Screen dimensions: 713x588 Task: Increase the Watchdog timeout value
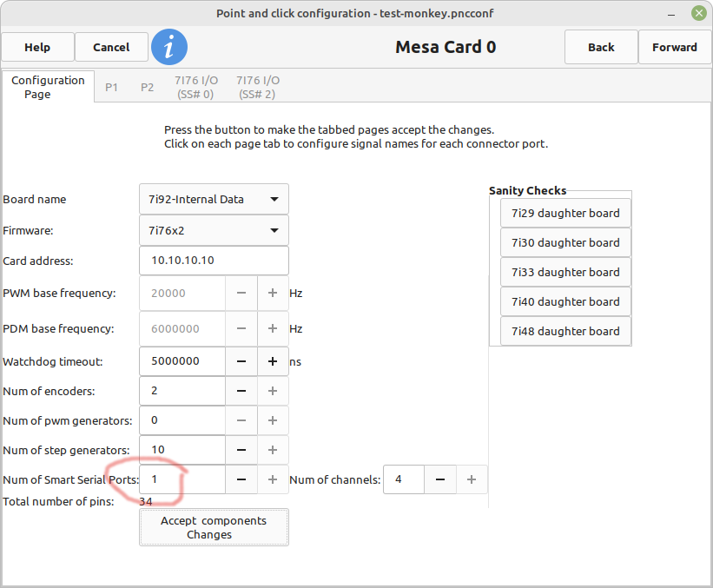coord(273,361)
